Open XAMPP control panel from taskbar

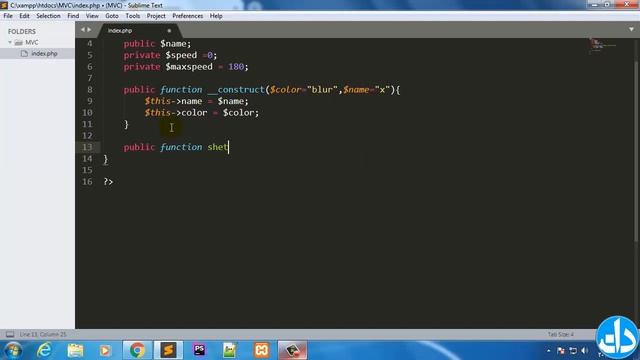[x=262, y=350]
